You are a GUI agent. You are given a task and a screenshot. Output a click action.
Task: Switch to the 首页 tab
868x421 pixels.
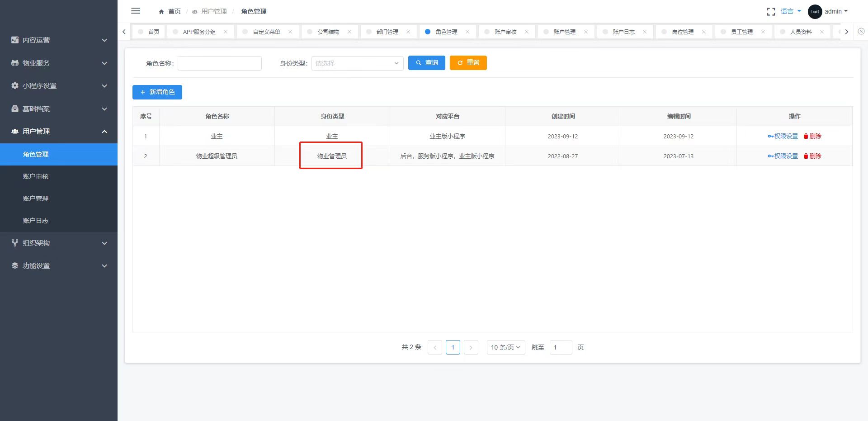pyautogui.click(x=149, y=32)
